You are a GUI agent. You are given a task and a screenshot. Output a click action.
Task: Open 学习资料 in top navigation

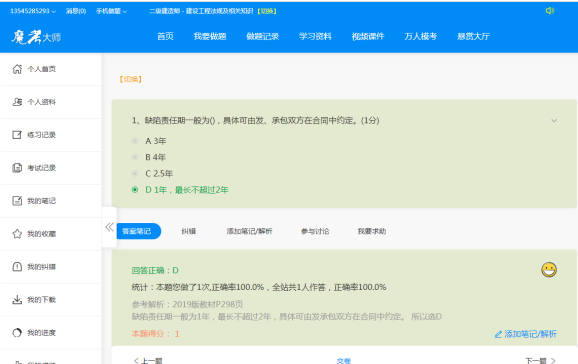click(x=315, y=36)
